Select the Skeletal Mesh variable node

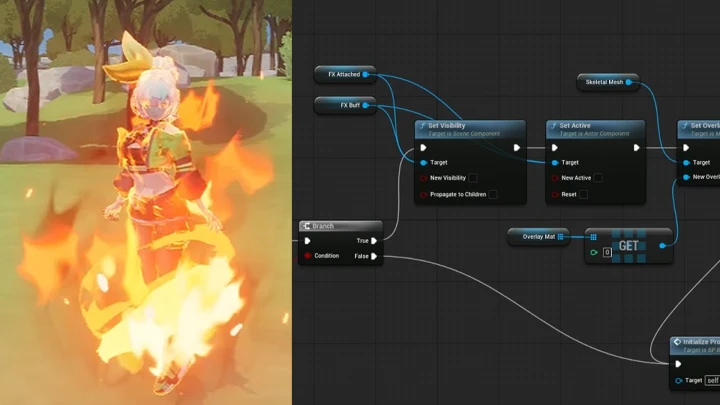(608, 82)
